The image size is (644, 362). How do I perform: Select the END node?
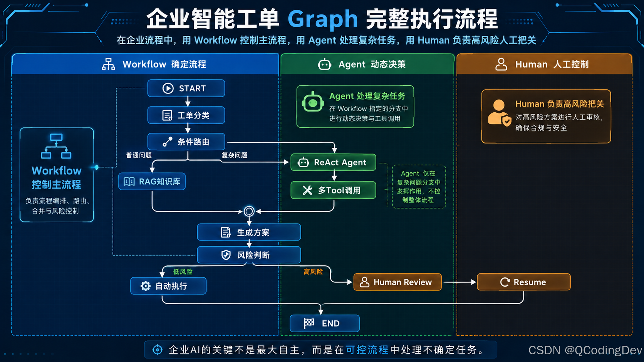[325, 323]
